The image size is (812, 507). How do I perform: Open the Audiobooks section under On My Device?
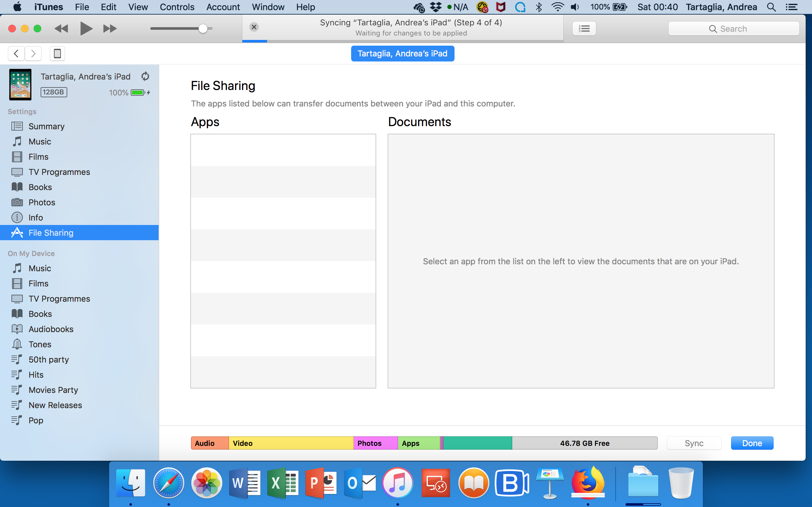point(51,329)
